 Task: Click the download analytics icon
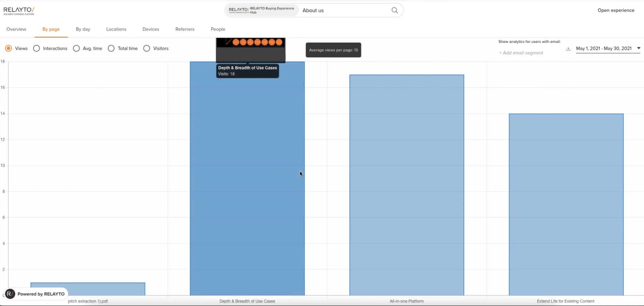point(568,49)
